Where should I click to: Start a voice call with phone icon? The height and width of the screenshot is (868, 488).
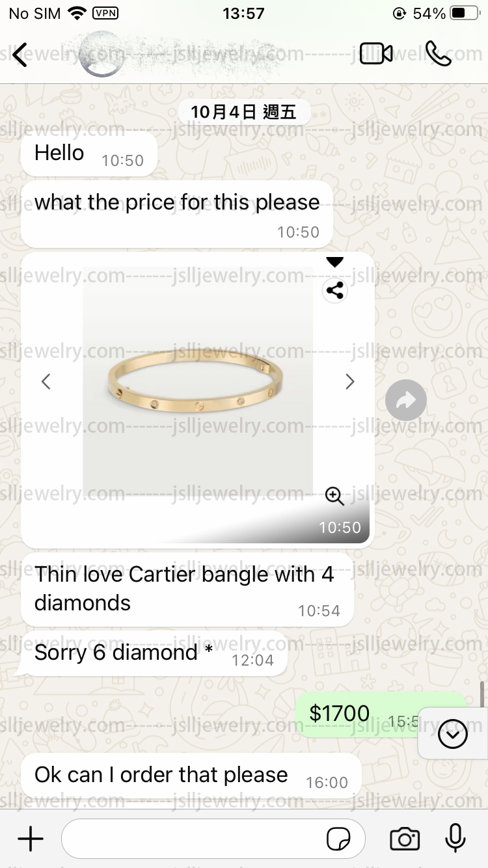[x=439, y=54]
